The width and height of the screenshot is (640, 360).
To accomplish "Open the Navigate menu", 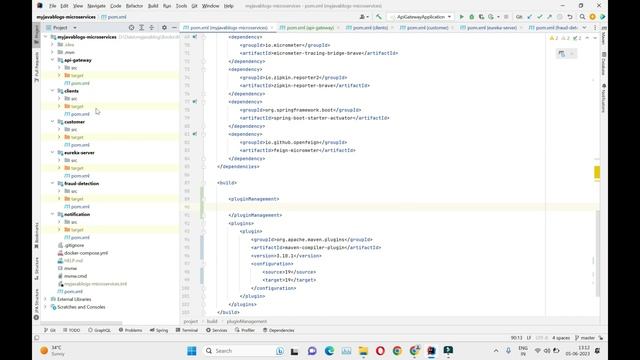I will click(x=96, y=6).
